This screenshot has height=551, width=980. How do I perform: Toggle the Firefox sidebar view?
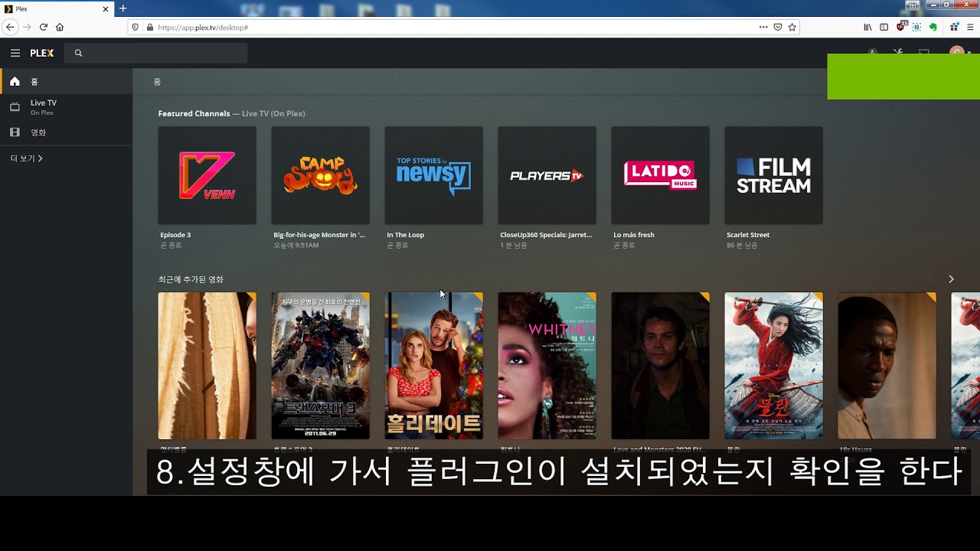tap(884, 27)
